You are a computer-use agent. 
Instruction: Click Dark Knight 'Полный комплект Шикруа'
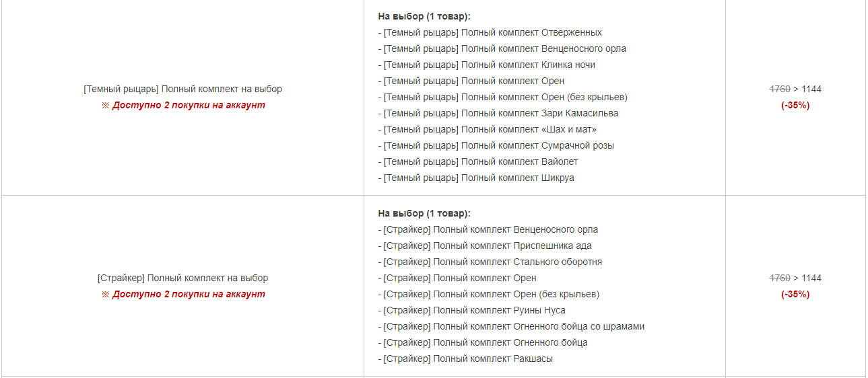point(475,178)
